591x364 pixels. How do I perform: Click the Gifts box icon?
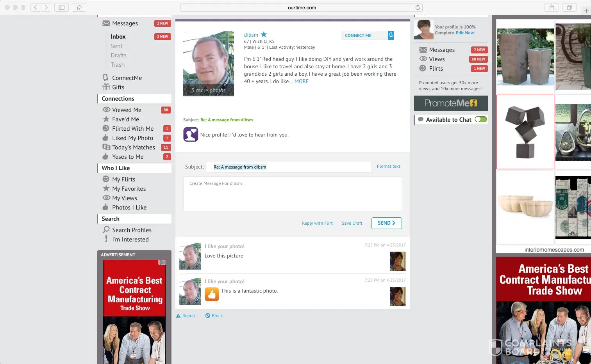pyautogui.click(x=106, y=87)
